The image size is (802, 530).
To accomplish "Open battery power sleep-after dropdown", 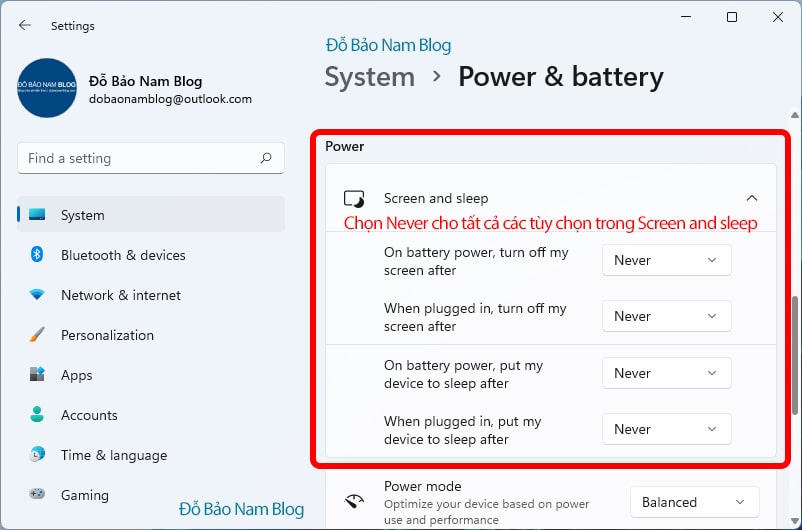I will 666,373.
